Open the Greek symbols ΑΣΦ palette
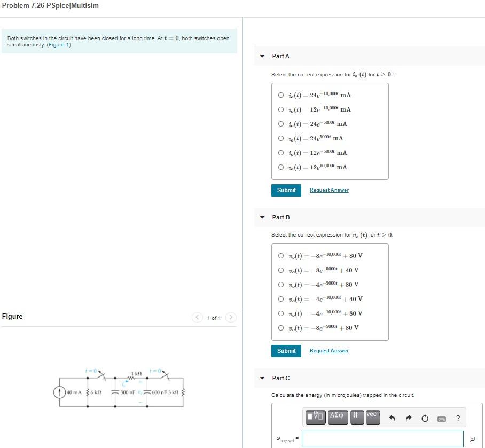485x448 pixels. (338, 417)
